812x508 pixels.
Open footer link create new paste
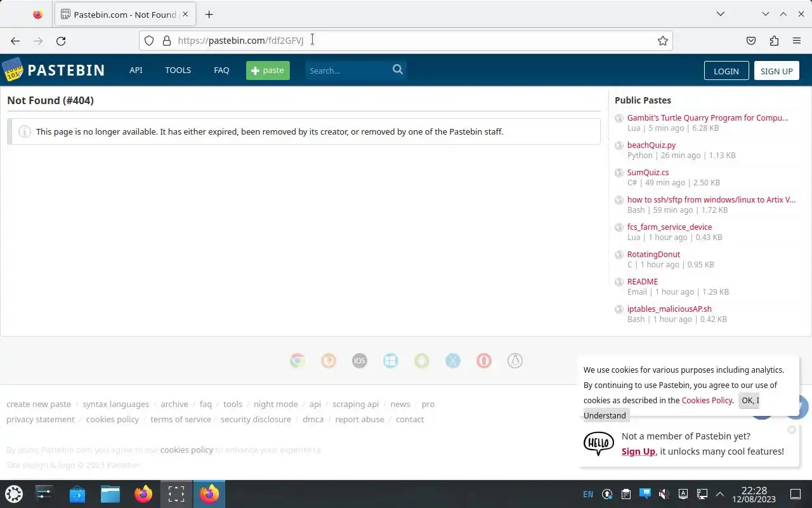pyautogui.click(x=39, y=404)
